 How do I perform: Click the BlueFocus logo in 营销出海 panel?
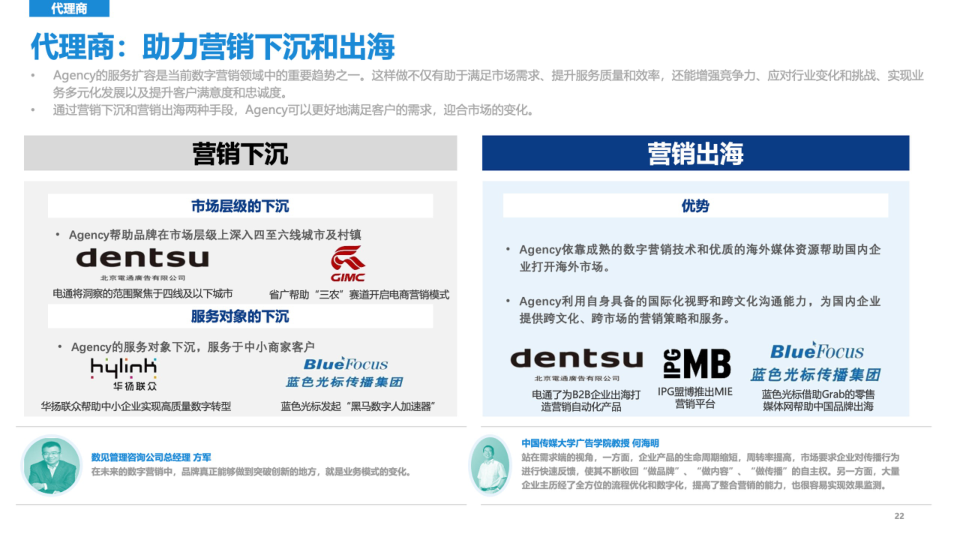click(816, 362)
